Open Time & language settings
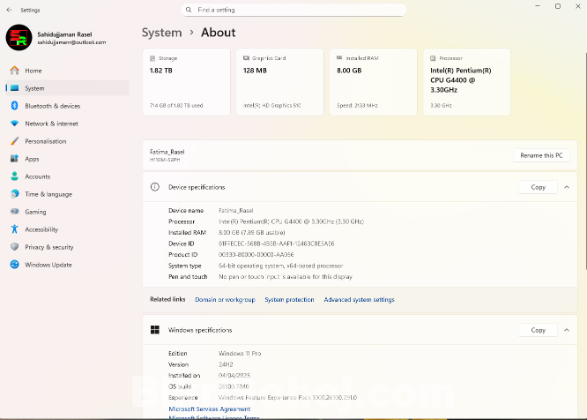The image size is (587, 420). (x=67, y=194)
